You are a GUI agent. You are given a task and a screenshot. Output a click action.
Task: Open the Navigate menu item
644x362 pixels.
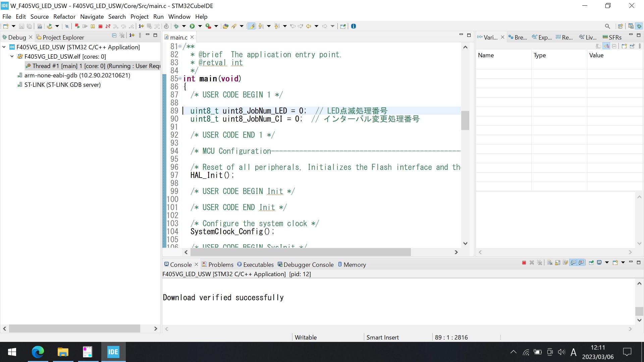coord(92,16)
